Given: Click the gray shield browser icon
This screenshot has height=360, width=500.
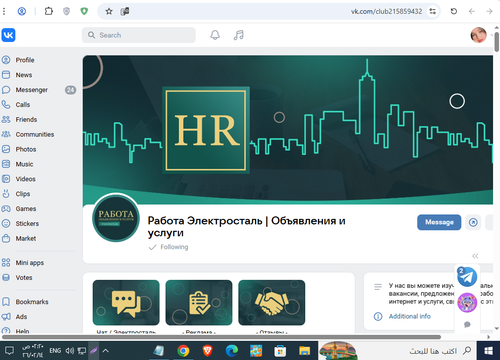Looking at the screenshot, I should (67, 11).
